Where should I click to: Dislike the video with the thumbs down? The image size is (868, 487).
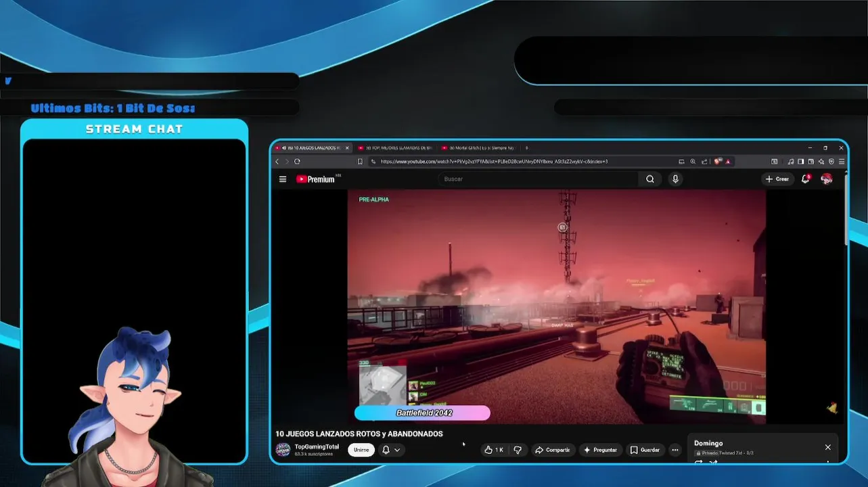click(518, 450)
